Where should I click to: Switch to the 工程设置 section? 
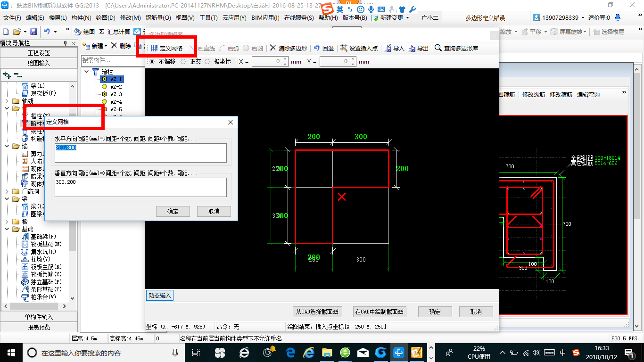point(39,53)
